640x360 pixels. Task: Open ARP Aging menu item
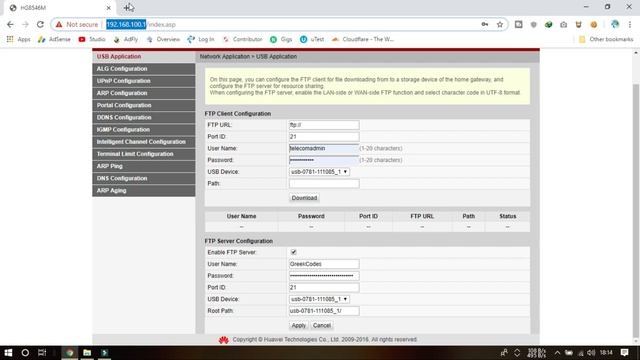tap(144, 191)
